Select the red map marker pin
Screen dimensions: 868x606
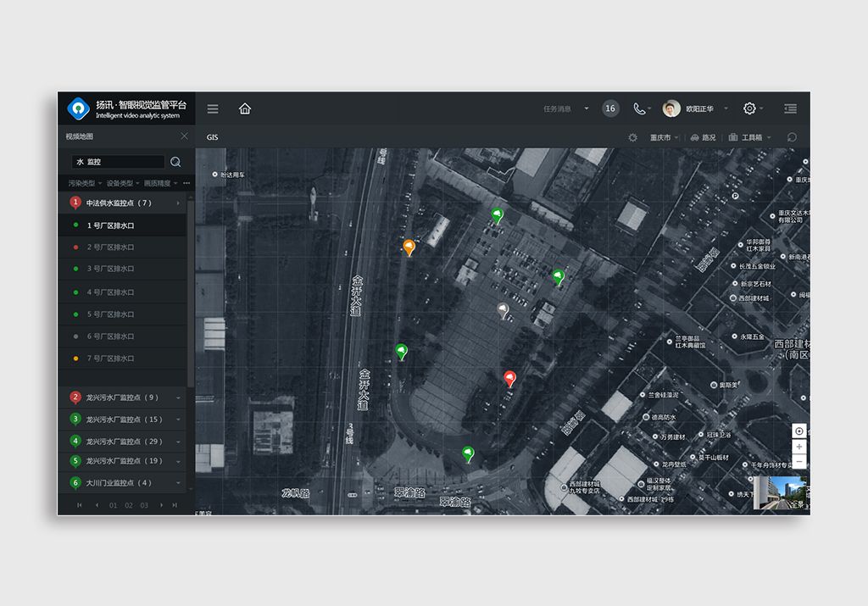[x=509, y=379]
